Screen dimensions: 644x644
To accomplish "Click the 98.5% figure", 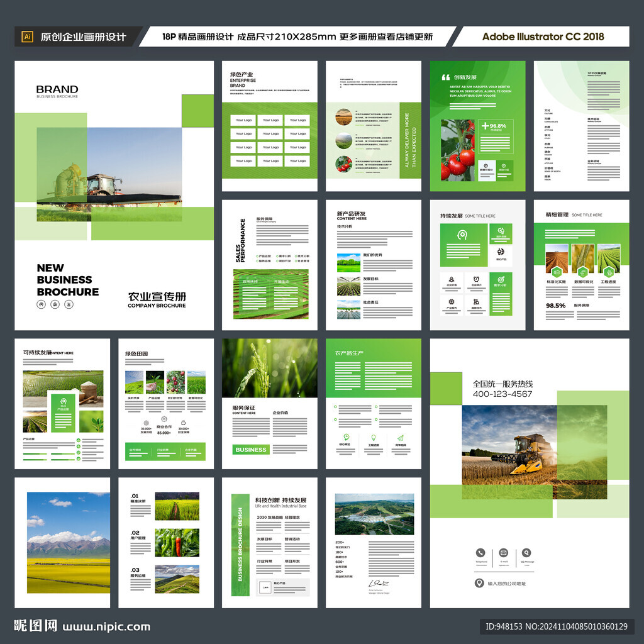I will coord(555,306).
